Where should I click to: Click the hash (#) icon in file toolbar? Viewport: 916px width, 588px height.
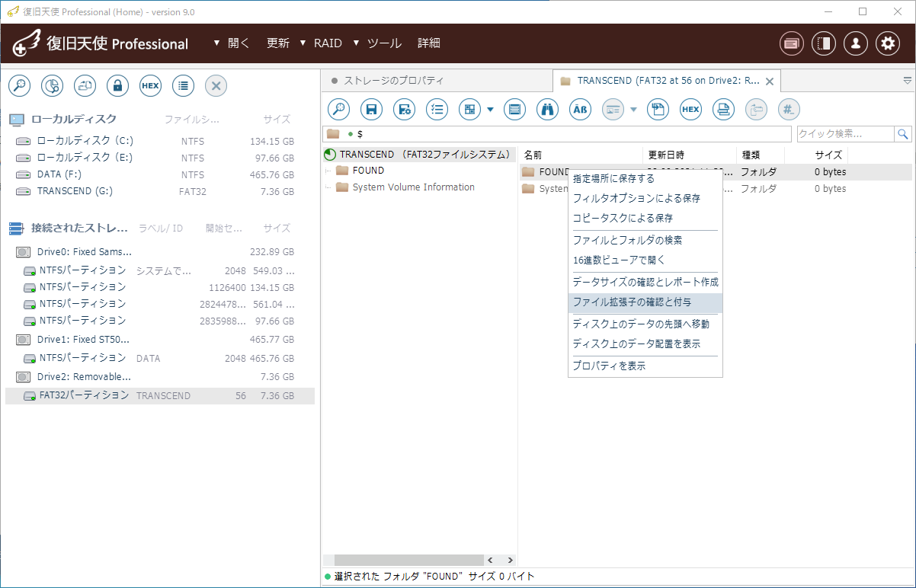pos(789,110)
